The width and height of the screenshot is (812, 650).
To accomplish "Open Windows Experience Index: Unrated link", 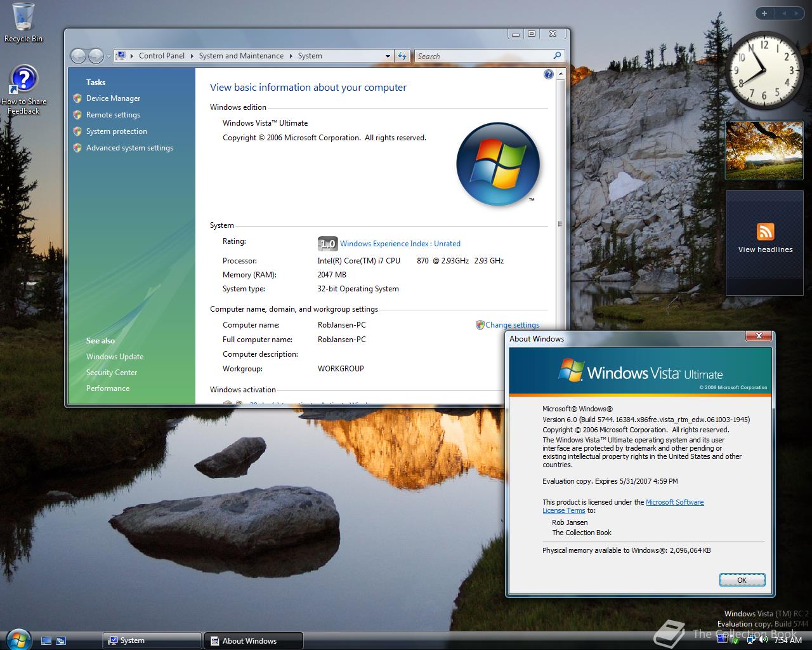I will [x=400, y=244].
